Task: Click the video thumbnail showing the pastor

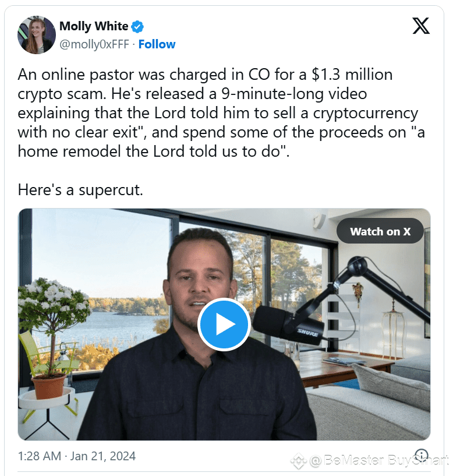Action: click(224, 324)
